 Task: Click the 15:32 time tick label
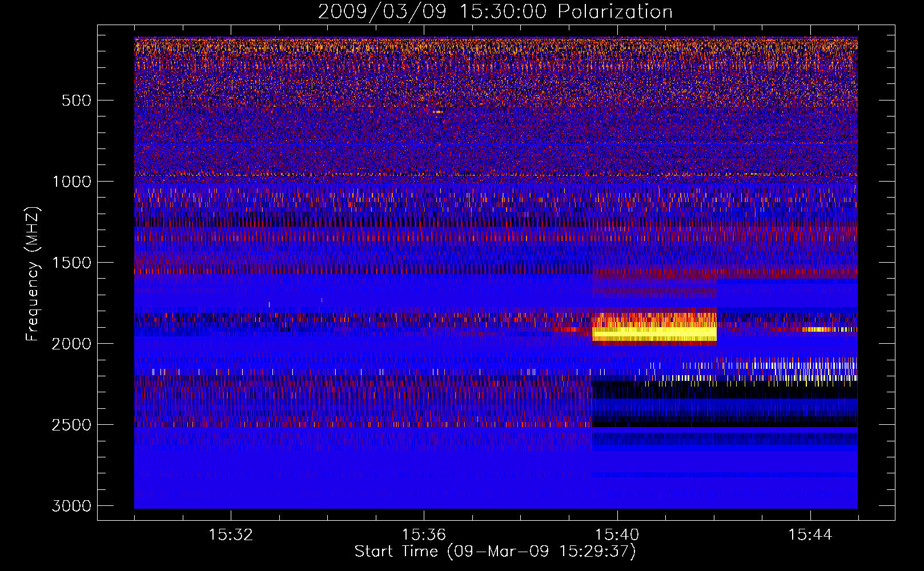point(231,535)
